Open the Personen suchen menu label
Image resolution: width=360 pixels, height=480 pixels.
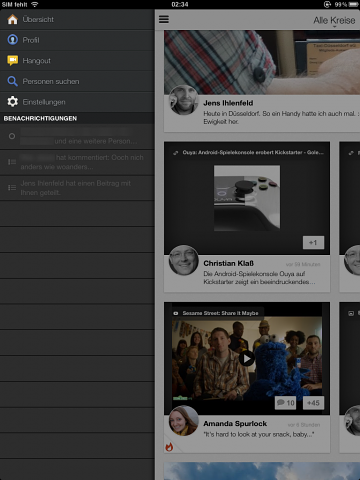tap(51, 81)
